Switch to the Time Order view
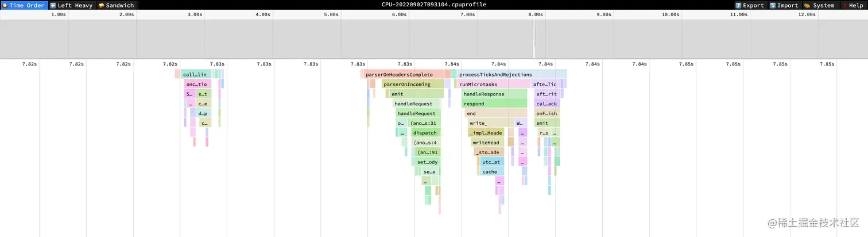This screenshot has width=868, height=237. [x=24, y=5]
